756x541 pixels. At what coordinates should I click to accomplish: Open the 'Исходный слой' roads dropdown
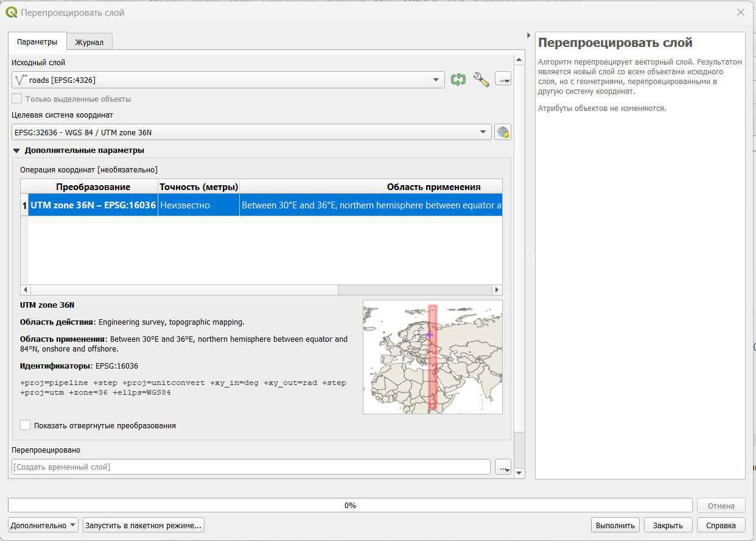click(x=228, y=80)
